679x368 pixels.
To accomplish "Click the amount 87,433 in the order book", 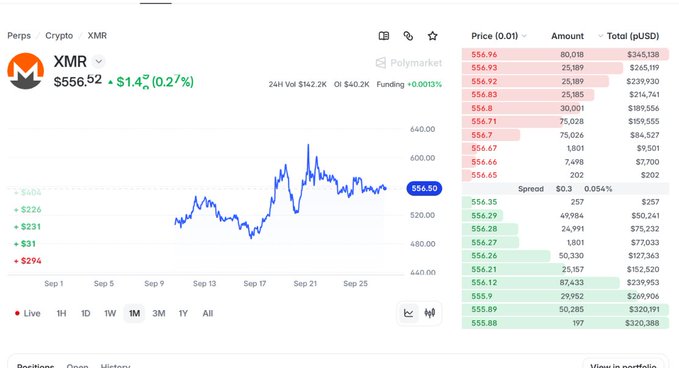I will pyautogui.click(x=572, y=283).
